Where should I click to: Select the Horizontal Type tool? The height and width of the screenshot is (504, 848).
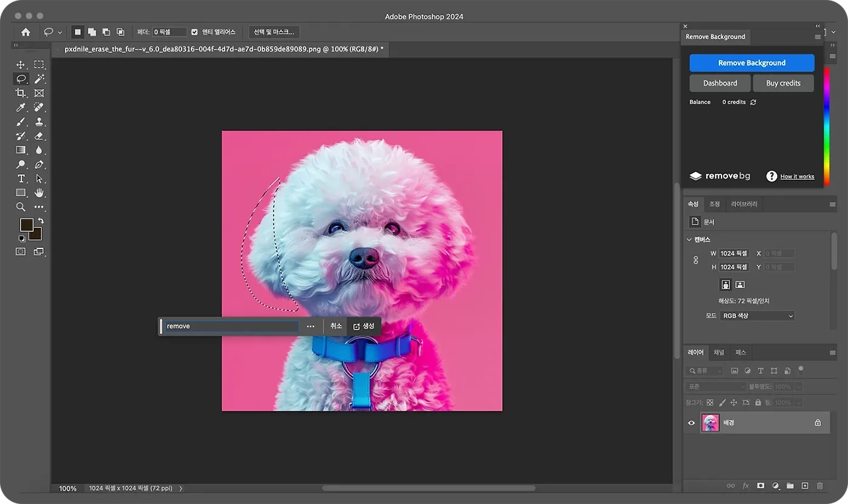pos(21,179)
